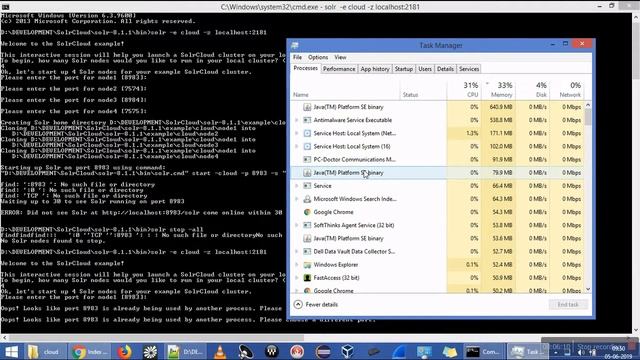Click the volume speaker tray icon
Viewport: 640px width, 360px height.
(581, 353)
